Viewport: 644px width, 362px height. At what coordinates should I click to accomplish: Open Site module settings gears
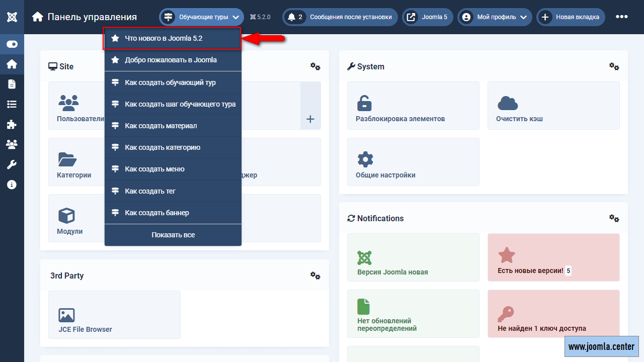pyautogui.click(x=315, y=66)
